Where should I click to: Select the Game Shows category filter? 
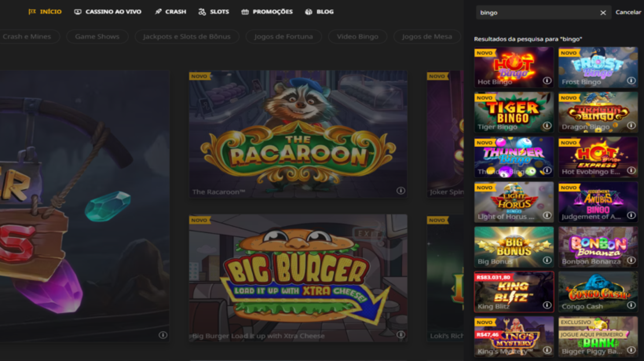coord(97,37)
